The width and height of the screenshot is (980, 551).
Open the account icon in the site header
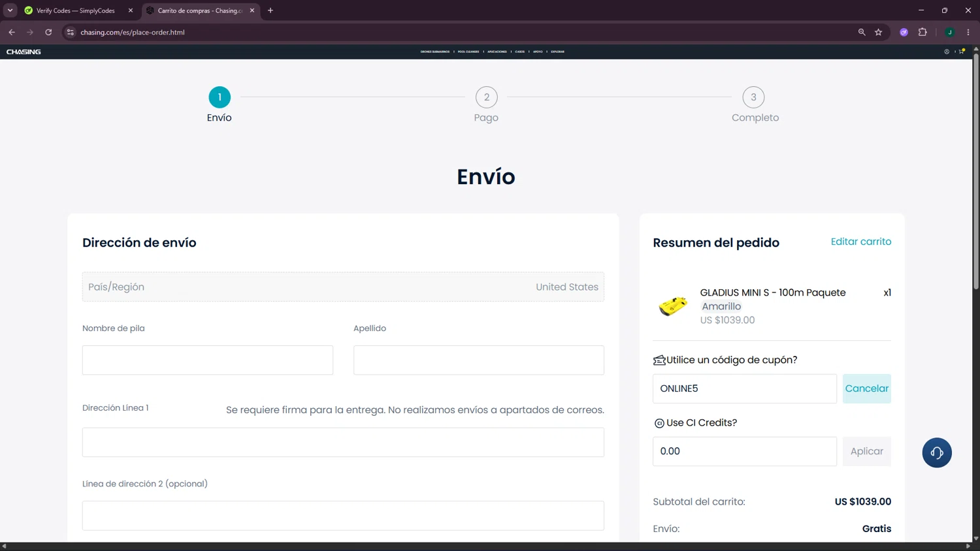(947, 52)
